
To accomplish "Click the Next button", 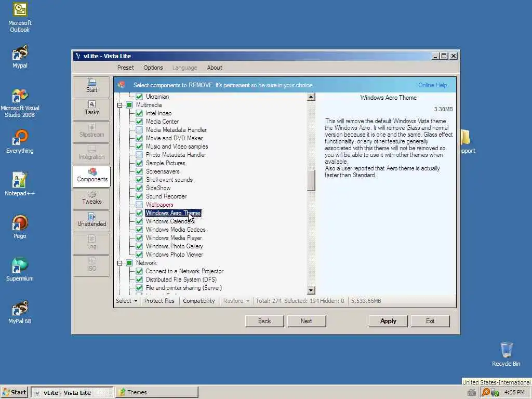I will [306, 321].
